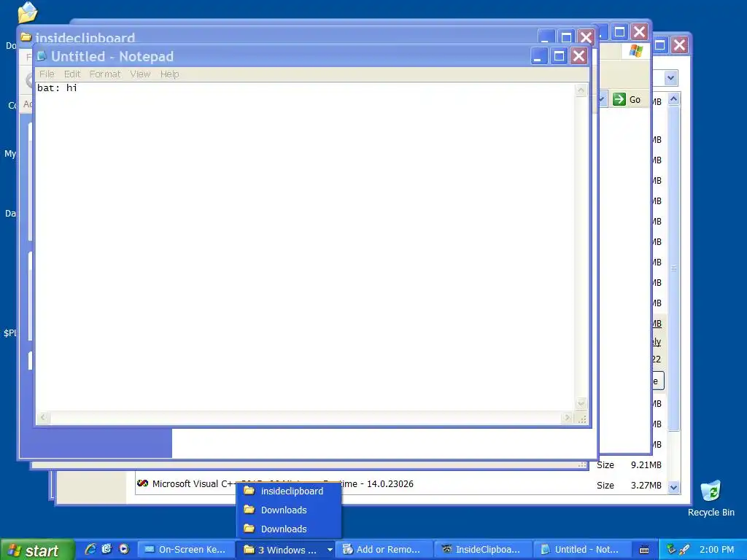Click the Windows flag logo in Explorer window
The image size is (747, 560).
(635, 50)
